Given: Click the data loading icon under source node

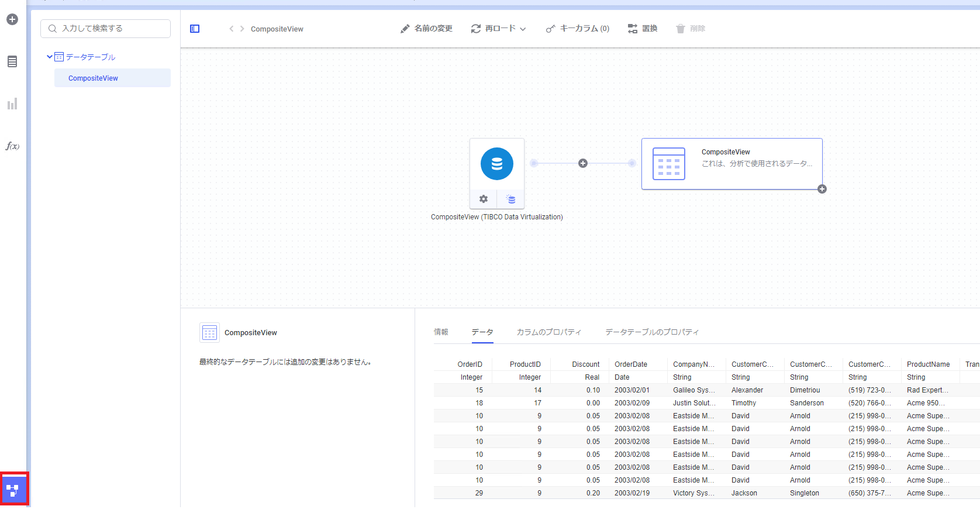Looking at the screenshot, I should pyautogui.click(x=510, y=199).
